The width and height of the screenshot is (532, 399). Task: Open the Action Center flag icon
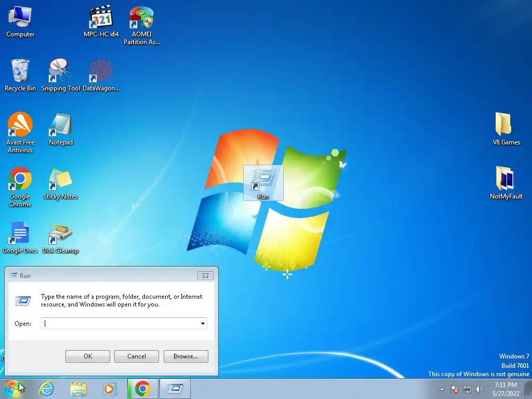455,389
